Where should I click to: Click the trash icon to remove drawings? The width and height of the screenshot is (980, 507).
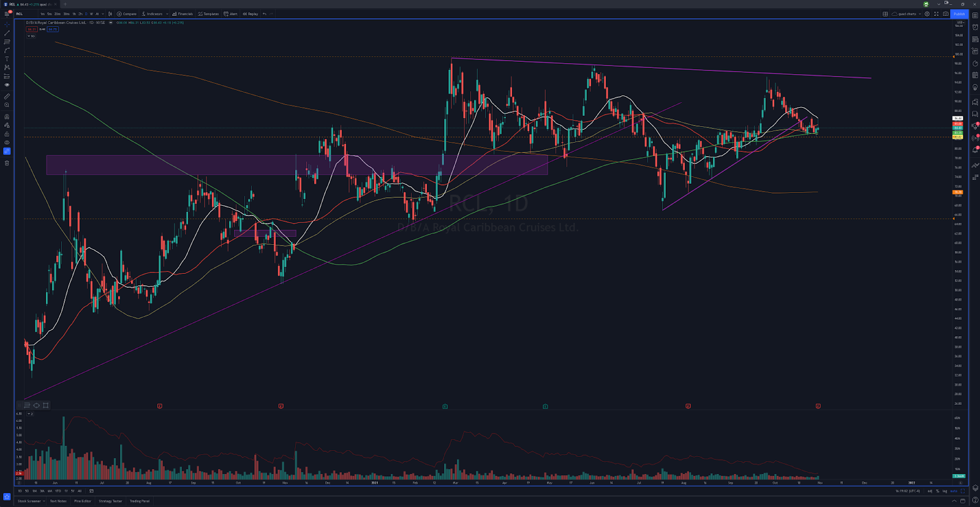click(7, 163)
